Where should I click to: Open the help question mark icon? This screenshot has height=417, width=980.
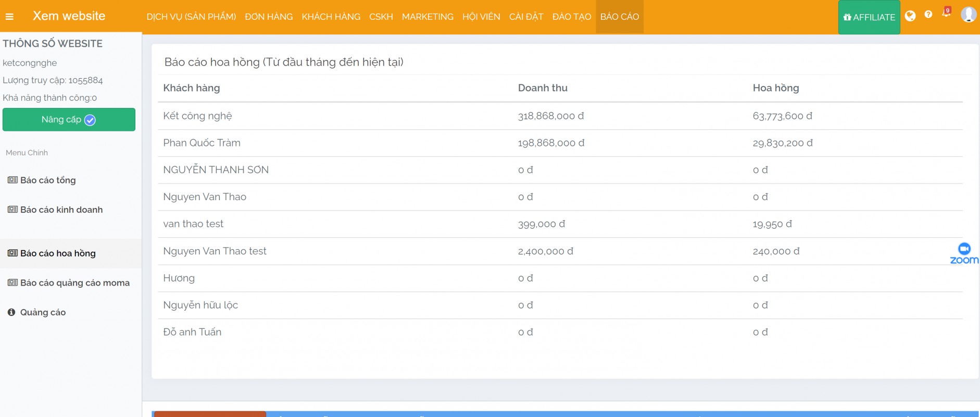point(928,15)
